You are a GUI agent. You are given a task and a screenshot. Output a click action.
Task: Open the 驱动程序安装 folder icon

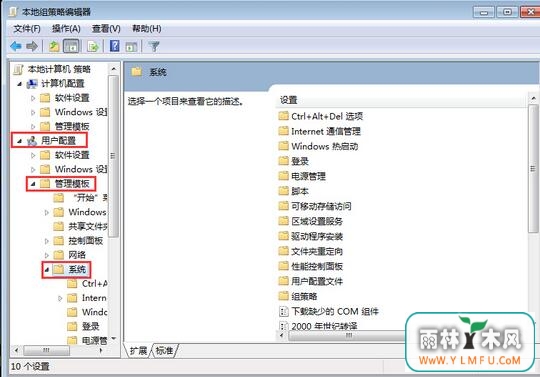click(283, 236)
